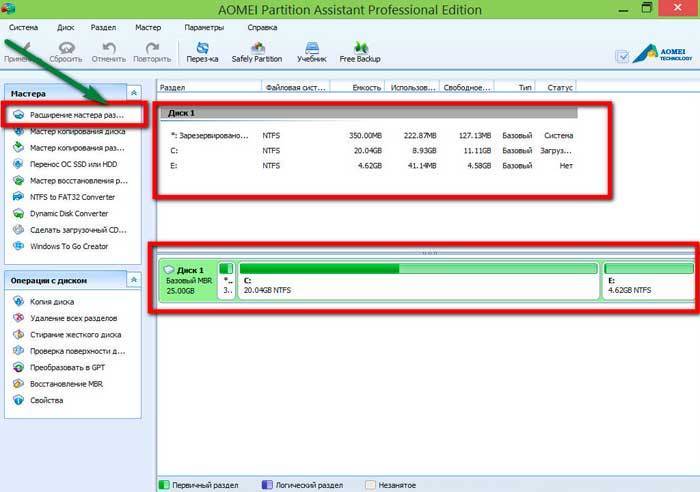Sort by Емкость column header

click(x=357, y=88)
